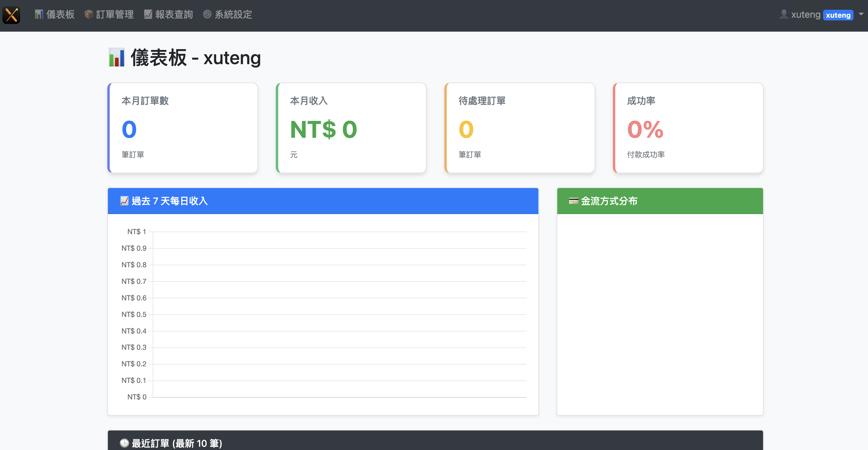Click the chart icon beside 報表查詢

tap(148, 14)
